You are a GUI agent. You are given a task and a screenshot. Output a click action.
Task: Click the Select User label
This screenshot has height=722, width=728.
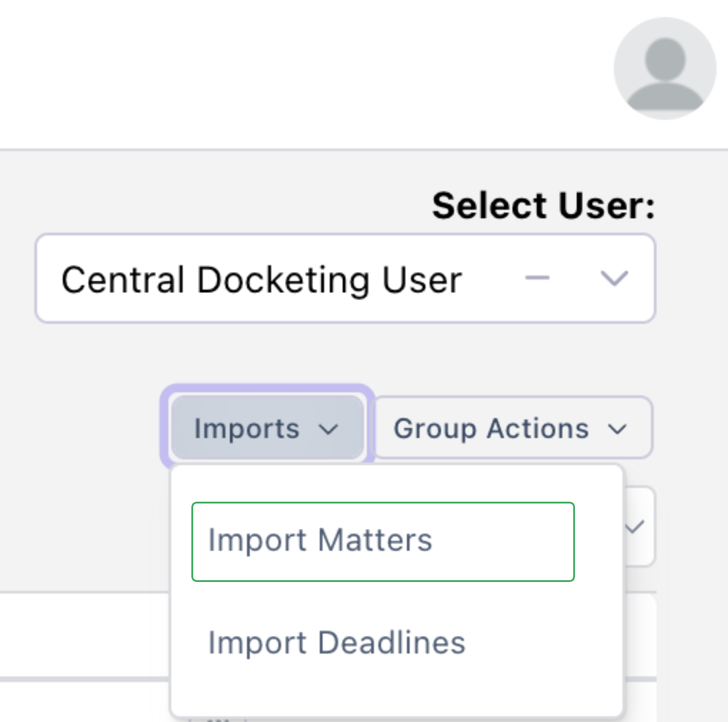click(x=543, y=206)
